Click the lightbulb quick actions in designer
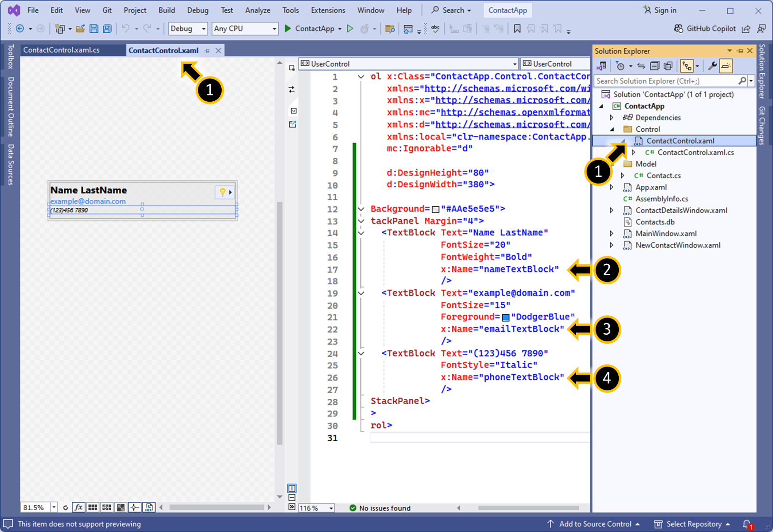 (224, 192)
